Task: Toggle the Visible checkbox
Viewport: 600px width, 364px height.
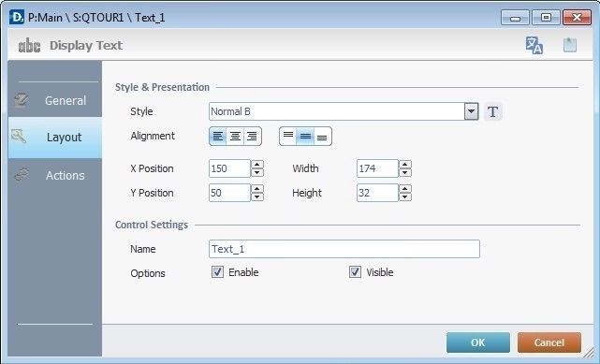Action: point(355,272)
